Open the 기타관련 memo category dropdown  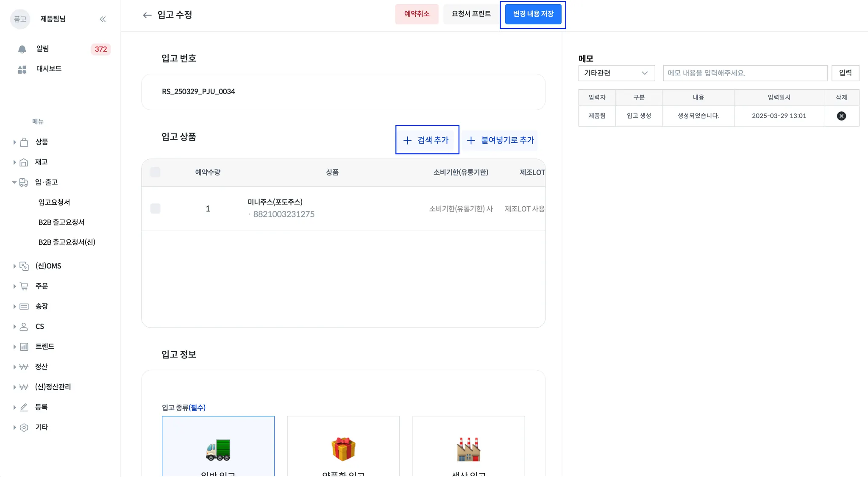pos(616,73)
